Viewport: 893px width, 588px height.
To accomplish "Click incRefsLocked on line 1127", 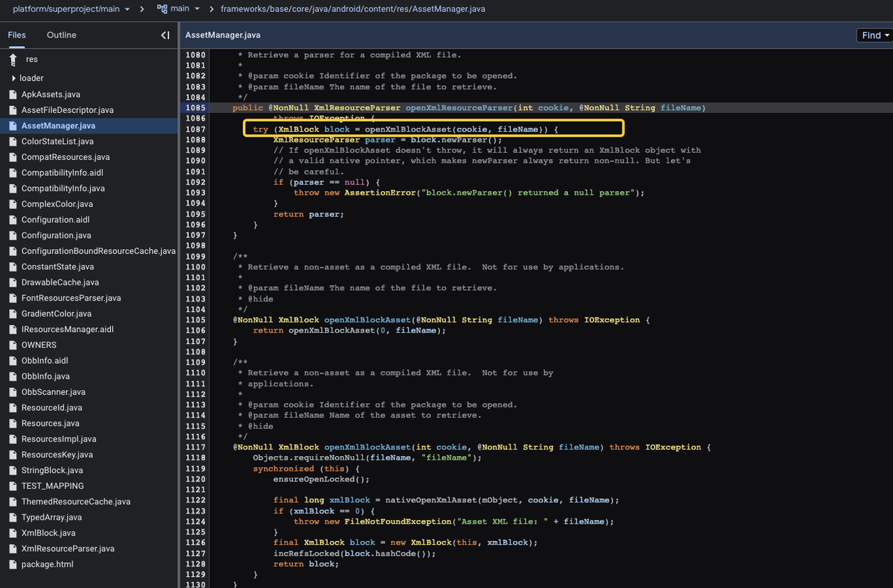I will pos(306,553).
